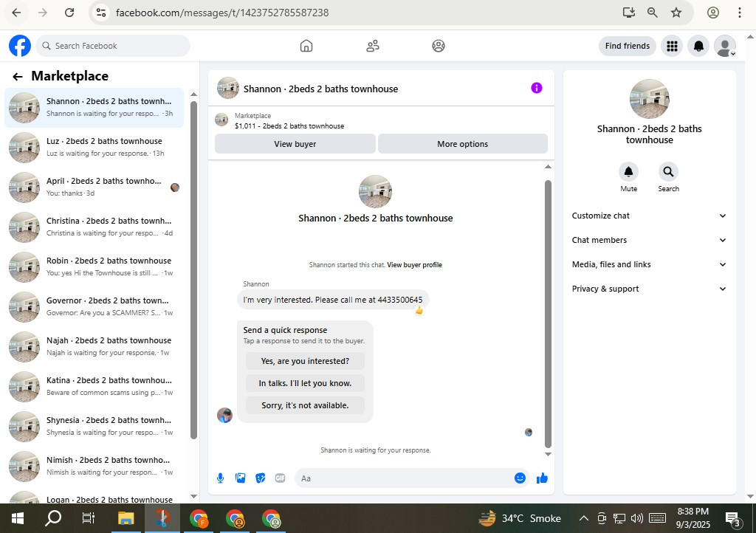The height and width of the screenshot is (533, 756).
Task: Click the conversation list scrollbar
Action: [x=194, y=270]
